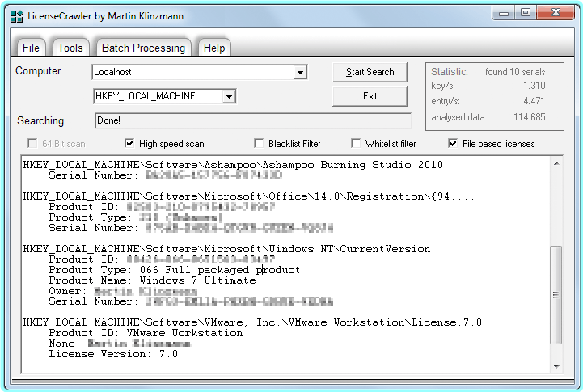This screenshot has width=583, height=392.
Task: Click the '066 Full packaged product' text
Action: [220, 270]
